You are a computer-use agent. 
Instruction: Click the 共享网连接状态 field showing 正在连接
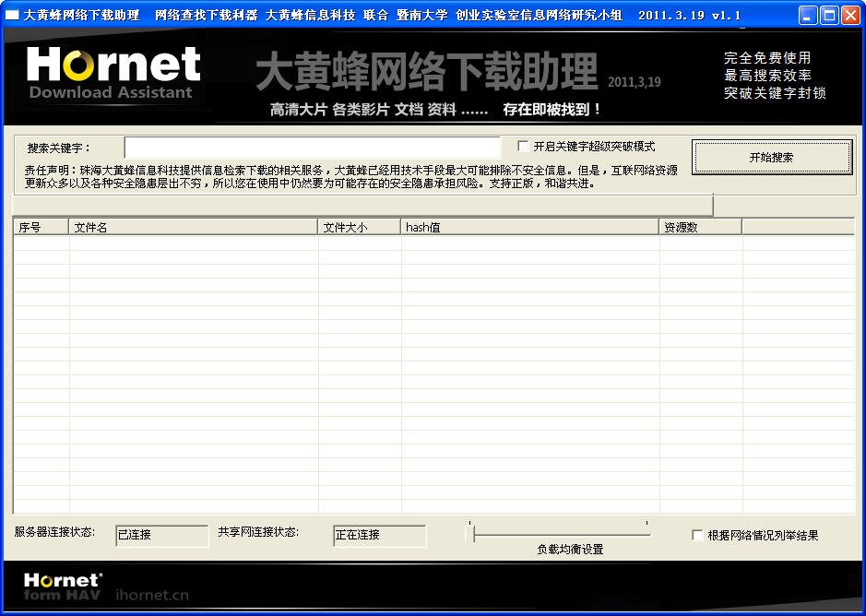pos(379,535)
